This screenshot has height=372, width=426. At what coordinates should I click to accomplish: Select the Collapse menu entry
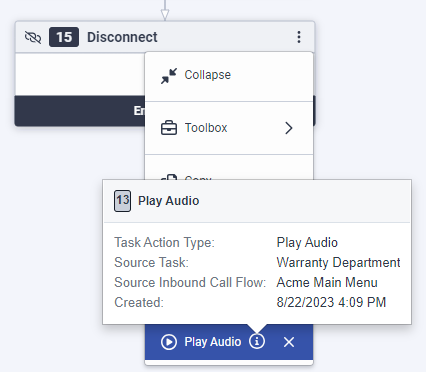coord(229,76)
